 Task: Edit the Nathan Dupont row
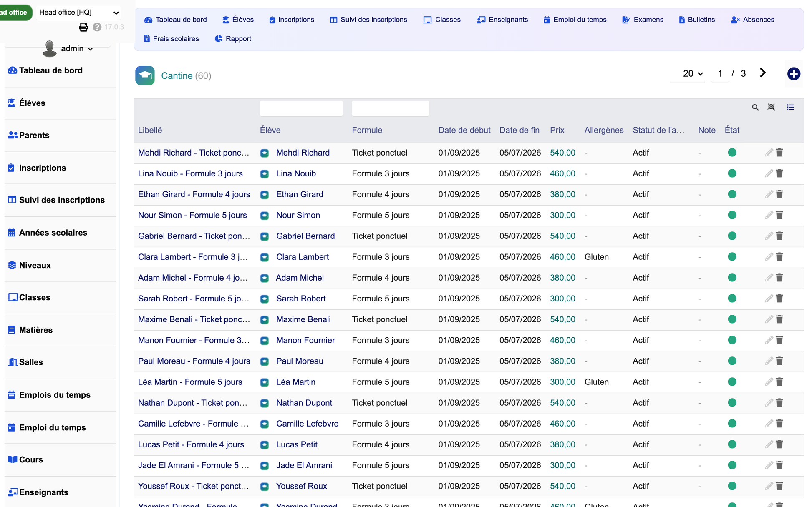pos(769,403)
